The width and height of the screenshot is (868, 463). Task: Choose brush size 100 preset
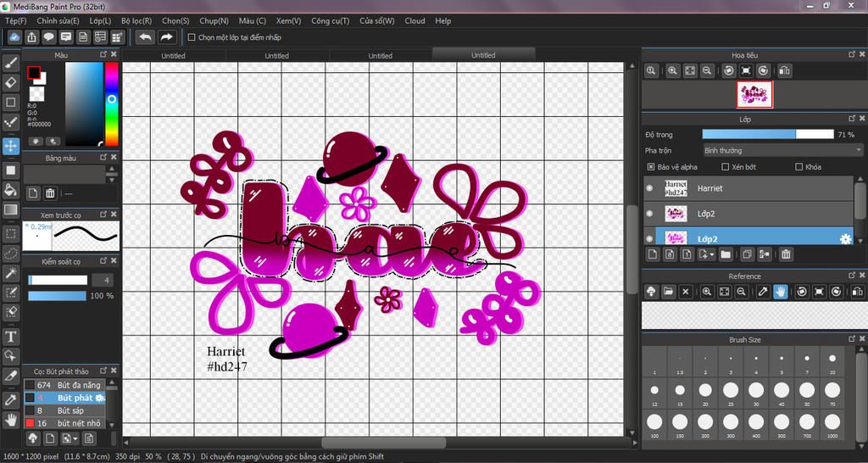pos(654,426)
